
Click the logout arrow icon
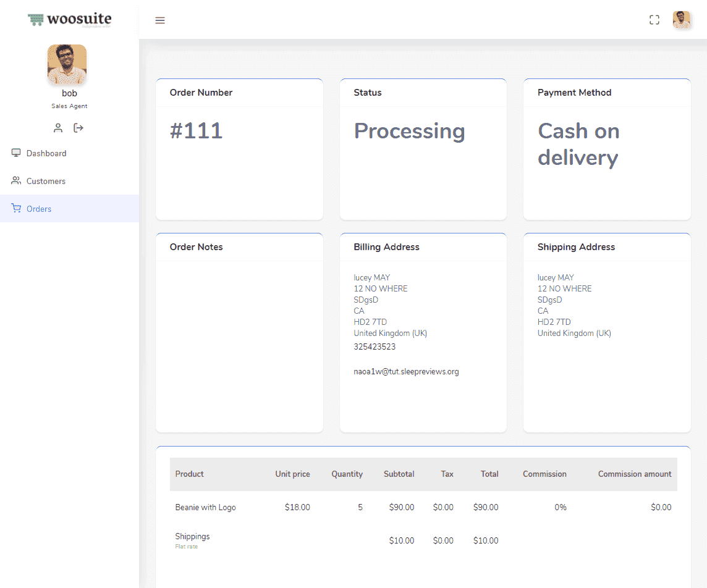(78, 128)
